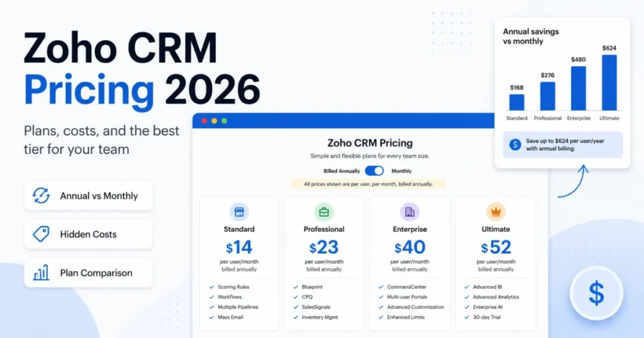This screenshot has width=644, height=338.
Task: Select the Ultimate plan crown icon
Action: pyautogui.click(x=496, y=212)
